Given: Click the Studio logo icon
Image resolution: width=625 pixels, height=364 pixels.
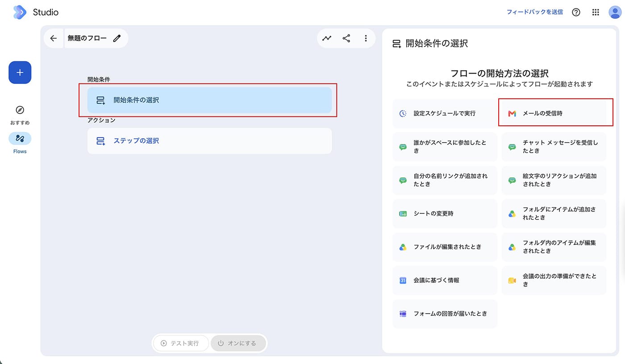Looking at the screenshot, I should coord(20,12).
